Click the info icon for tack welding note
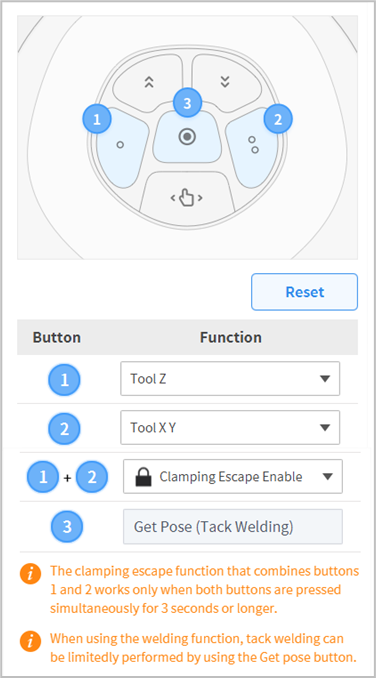The height and width of the screenshot is (678, 376). (31, 641)
